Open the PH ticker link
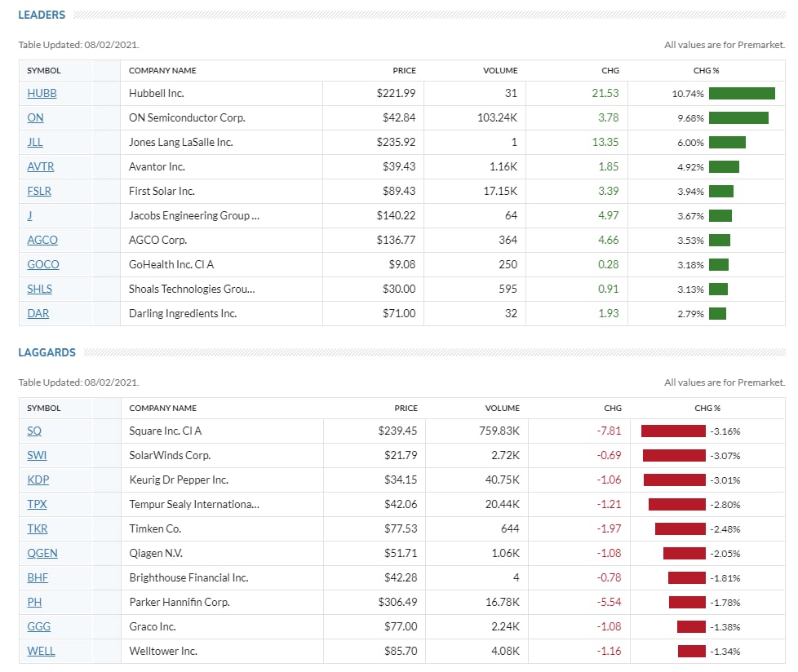The width and height of the screenshot is (798, 672). [34, 602]
